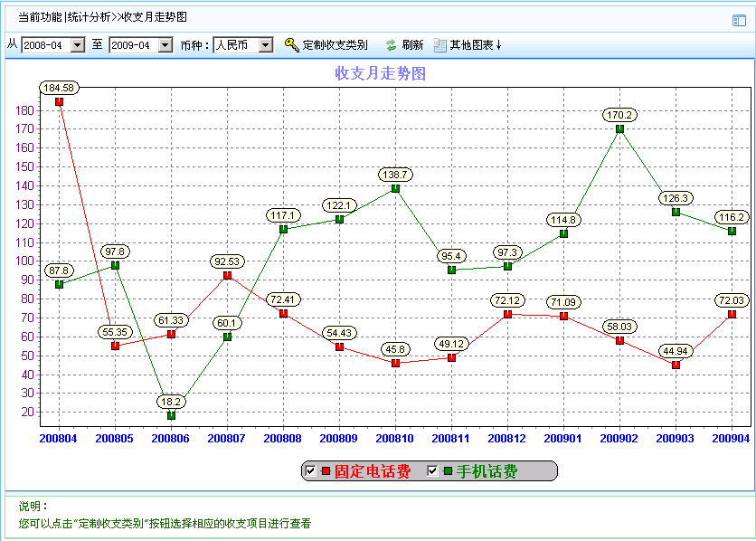Image resolution: width=756 pixels, height=541 pixels.
Task: Select the red marker at 44.94 for 200903
Action: (x=676, y=365)
